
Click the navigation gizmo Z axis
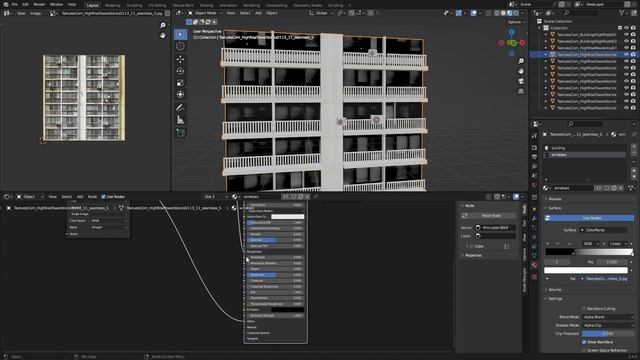point(512,32)
